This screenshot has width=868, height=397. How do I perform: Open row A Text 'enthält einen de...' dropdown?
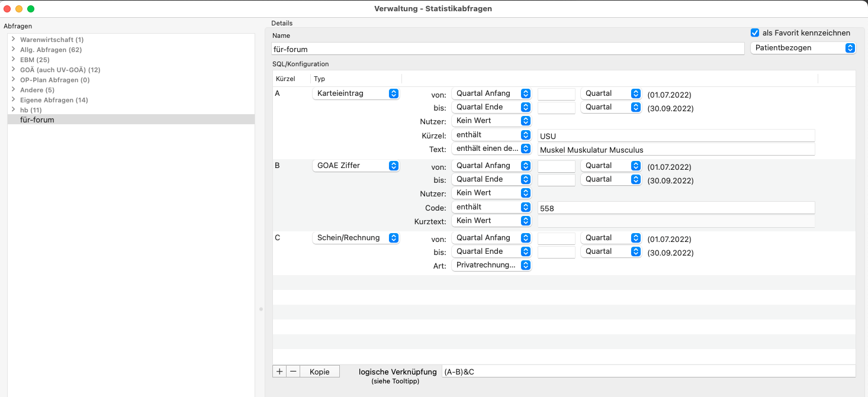[x=491, y=149]
